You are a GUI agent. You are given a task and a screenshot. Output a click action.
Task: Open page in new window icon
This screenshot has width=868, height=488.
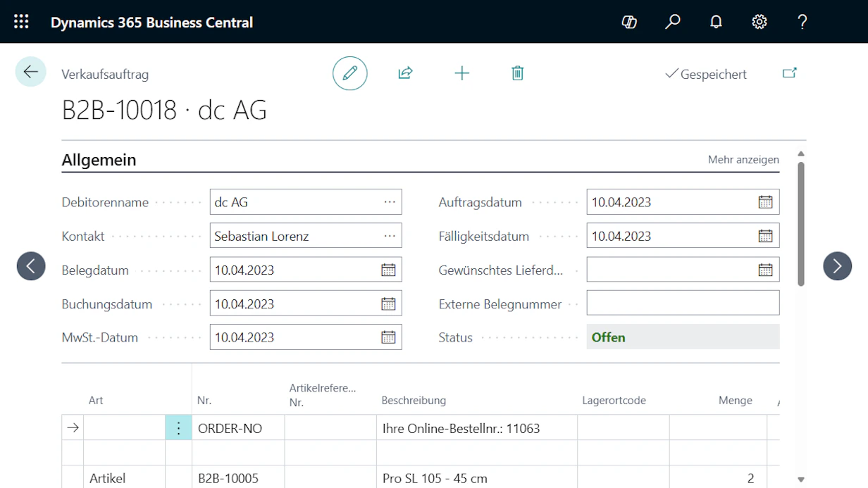pos(790,73)
